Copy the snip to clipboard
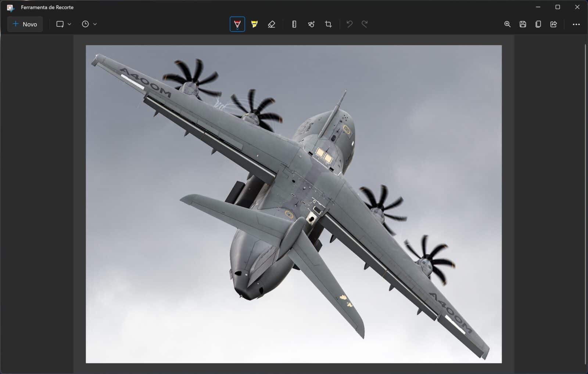Viewport: 588px width, 374px height. coord(538,24)
